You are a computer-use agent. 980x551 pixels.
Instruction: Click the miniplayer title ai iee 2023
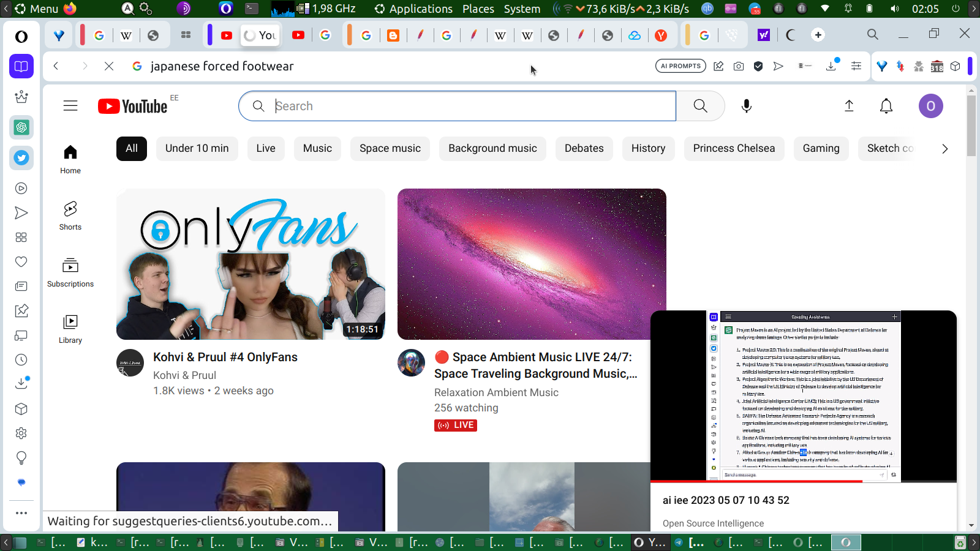point(726,500)
